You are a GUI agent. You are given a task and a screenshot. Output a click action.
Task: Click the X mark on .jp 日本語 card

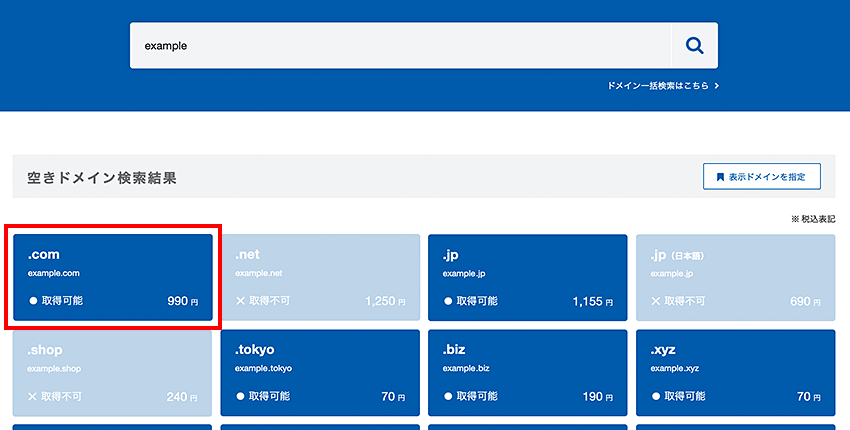pyautogui.click(x=656, y=300)
